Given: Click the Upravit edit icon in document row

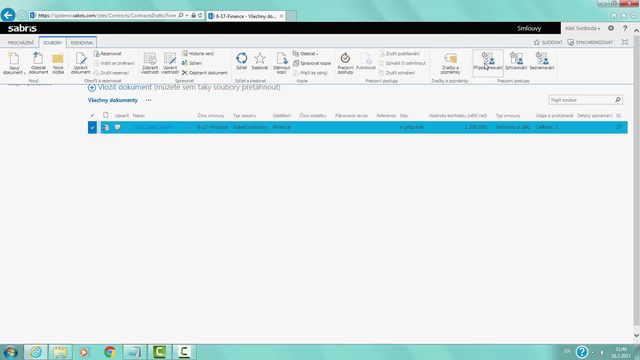Looking at the screenshot, I should tap(118, 127).
